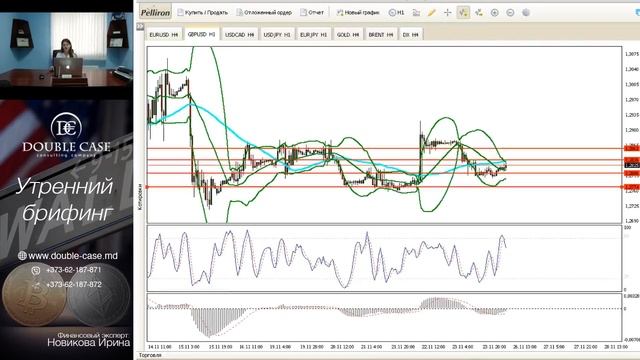Viewport: 640px width, 360px height.
Task: Switch to the GBPUSD H1 tab
Action: (201, 34)
